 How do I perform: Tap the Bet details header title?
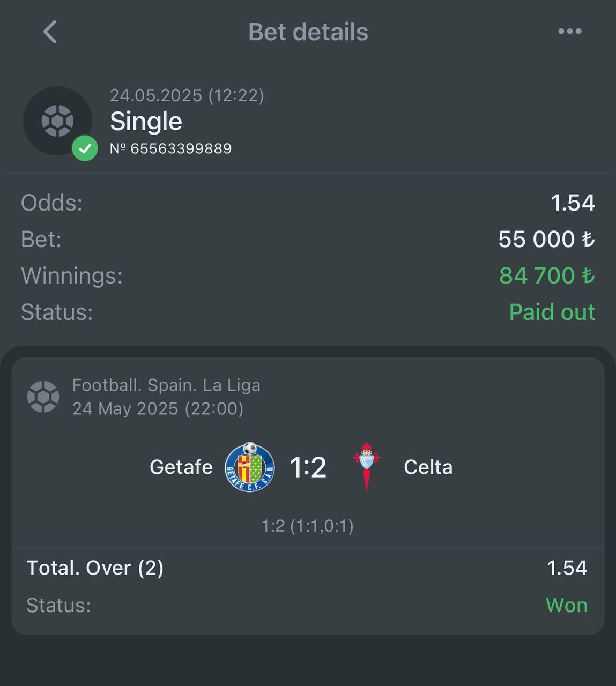(308, 32)
